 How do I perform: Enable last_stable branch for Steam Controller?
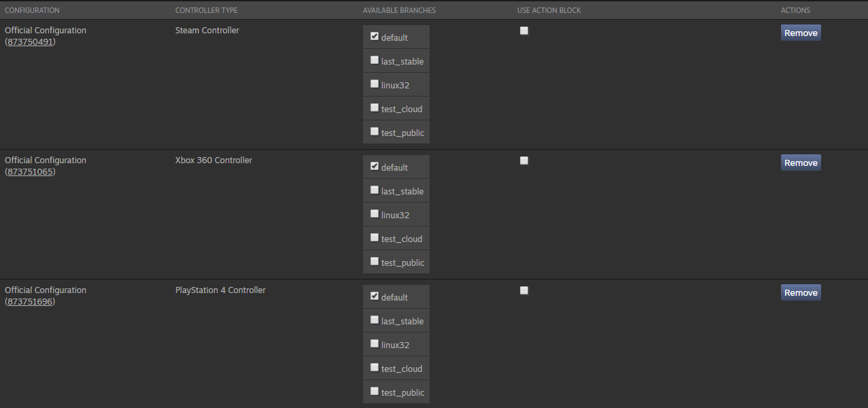point(375,61)
